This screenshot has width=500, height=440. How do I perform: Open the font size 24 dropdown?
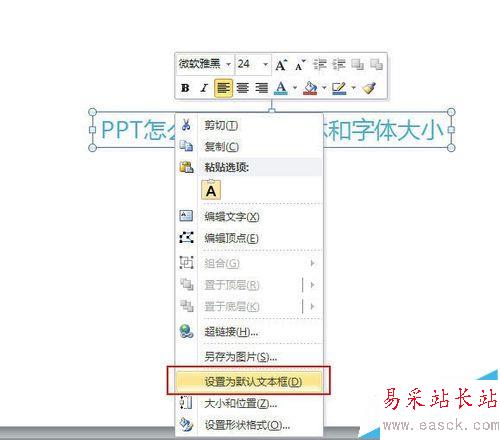[265, 64]
